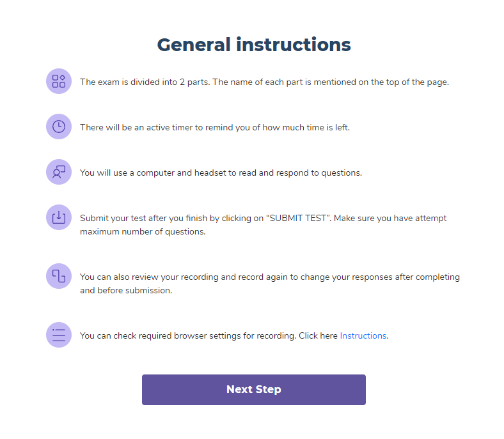Click the "Click here" text before Instructions
Screen dimensions: 504x439
[x=318, y=335]
